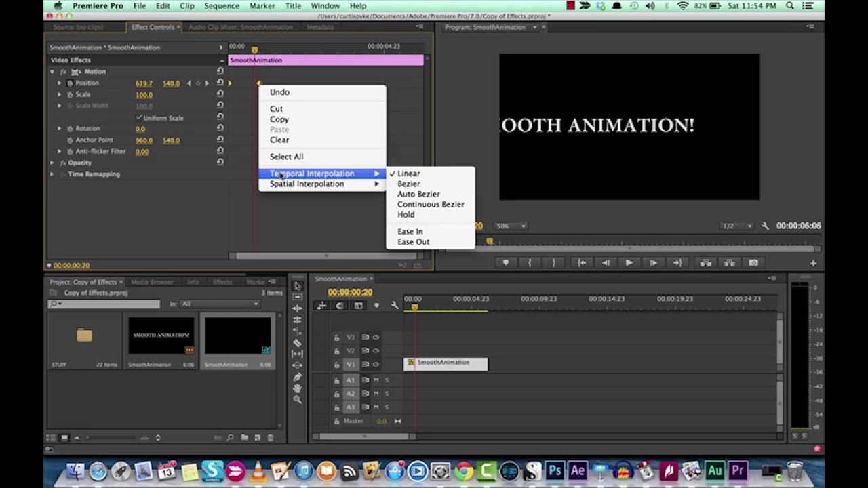Open the Sequence menu in menu bar

pyautogui.click(x=221, y=6)
